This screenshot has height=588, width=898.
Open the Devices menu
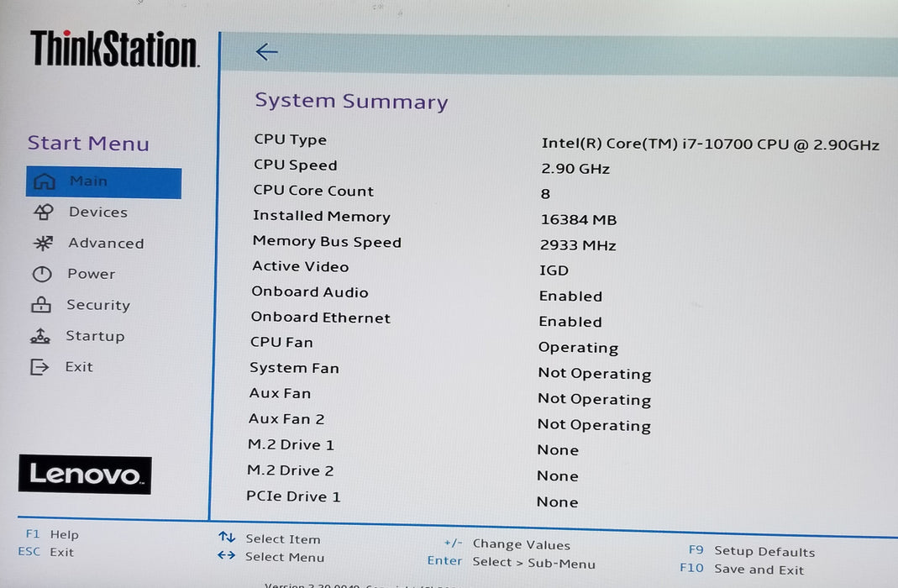click(98, 213)
